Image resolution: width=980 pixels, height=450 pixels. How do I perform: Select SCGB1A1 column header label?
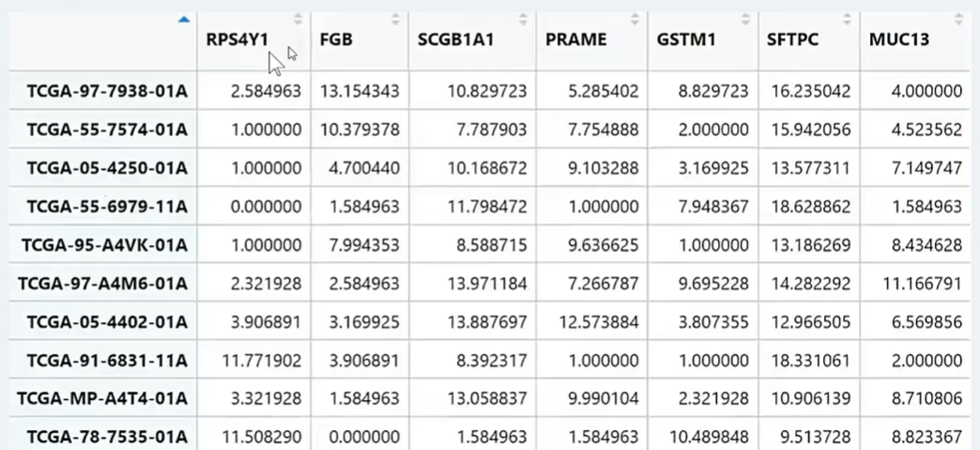coord(455,39)
